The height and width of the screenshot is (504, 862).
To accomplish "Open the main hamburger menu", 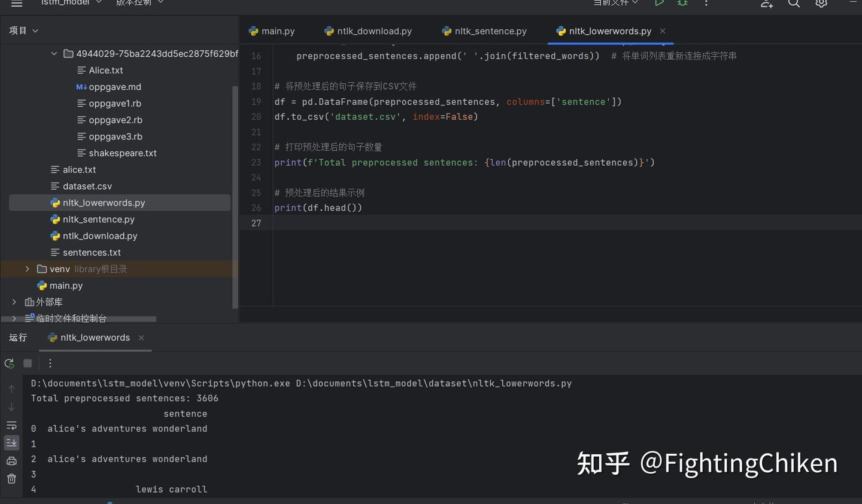I will [17, 4].
